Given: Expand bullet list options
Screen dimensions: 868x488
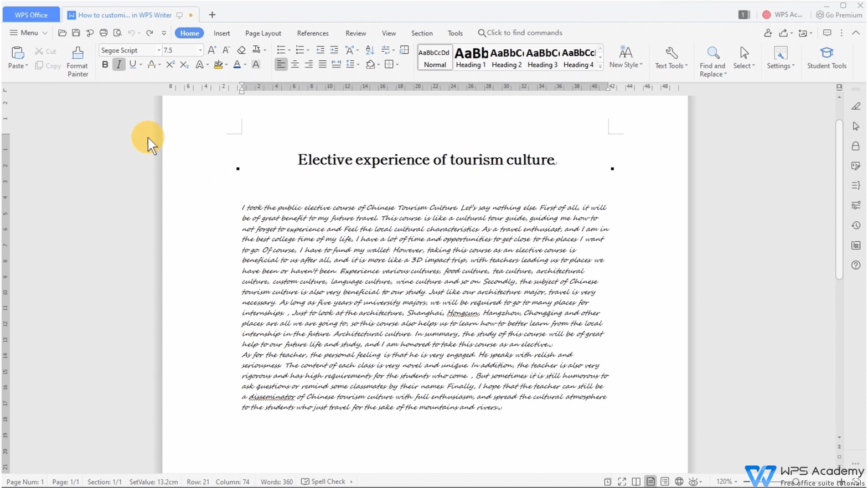Looking at the screenshot, I should coord(289,50).
